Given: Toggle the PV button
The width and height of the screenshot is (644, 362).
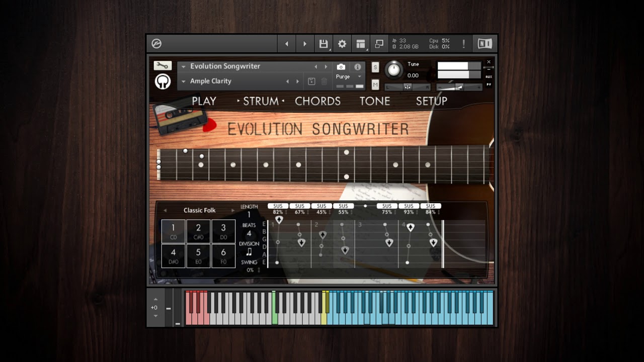Looking at the screenshot, I should [x=489, y=84].
